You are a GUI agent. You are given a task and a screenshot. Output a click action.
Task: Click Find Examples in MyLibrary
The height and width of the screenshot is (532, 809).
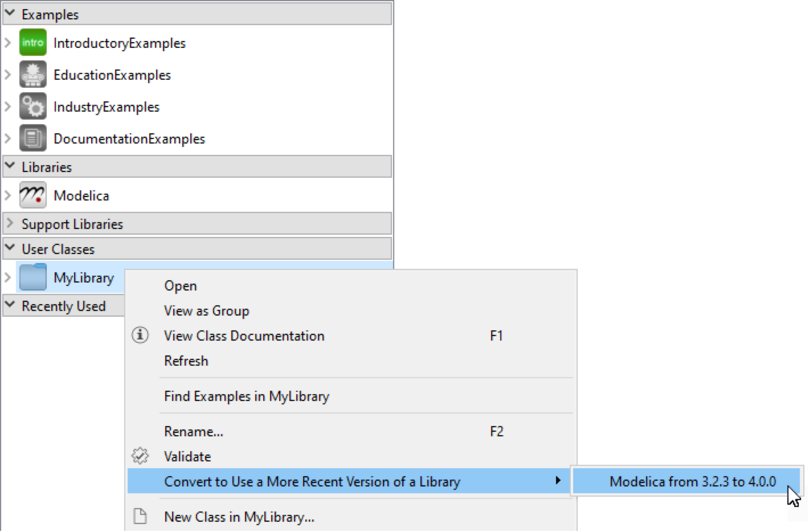coord(246,396)
